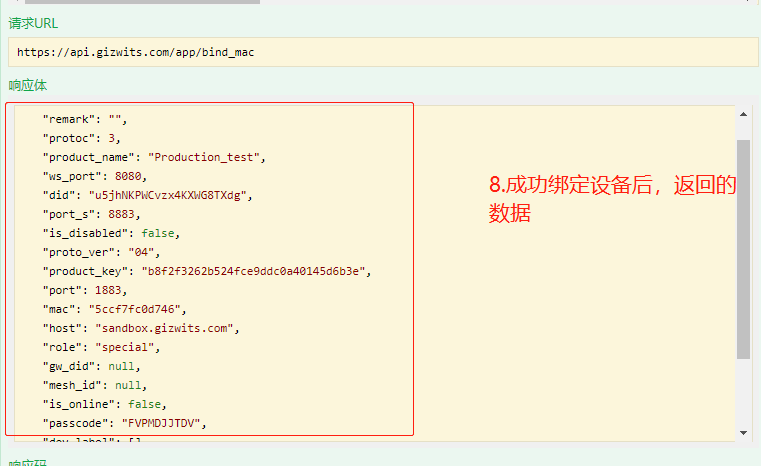
Task: Click the 请求URL heading
Action: (x=33, y=23)
